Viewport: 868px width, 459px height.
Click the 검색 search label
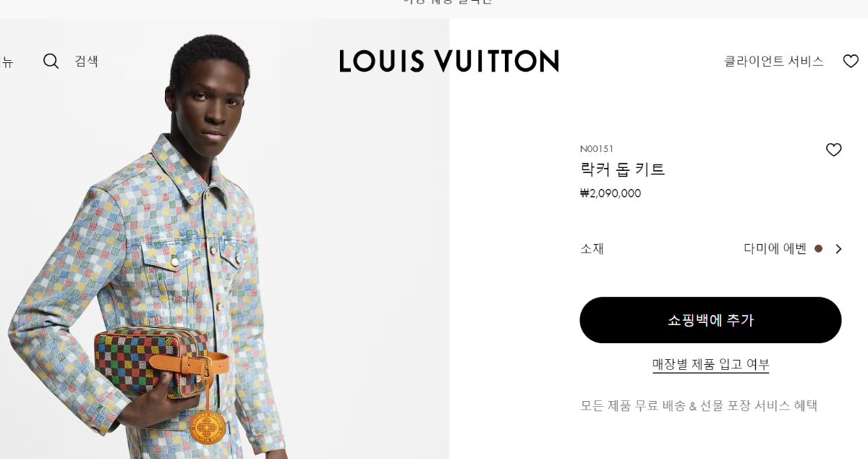pos(86,61)
